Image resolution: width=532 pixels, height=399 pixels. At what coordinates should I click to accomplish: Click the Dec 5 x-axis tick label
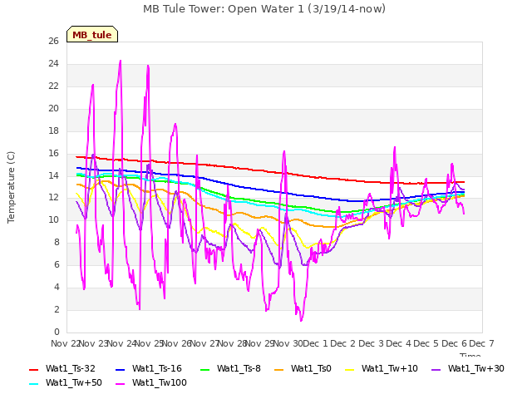426,343
